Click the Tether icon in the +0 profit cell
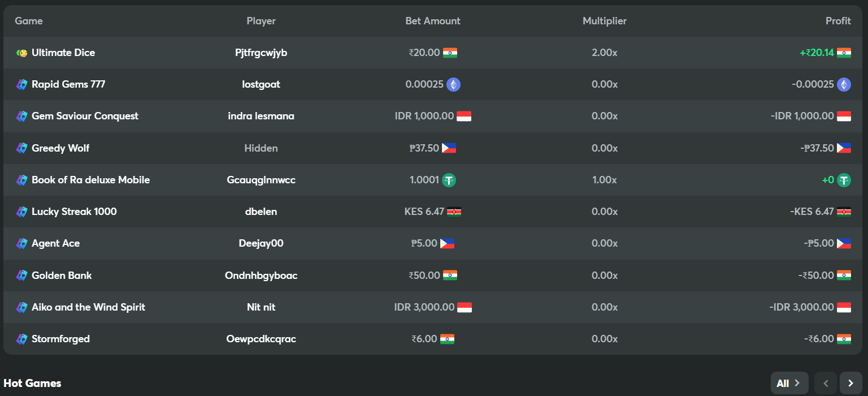This screenshot has height=396, width=868. (x=844, y=180)
